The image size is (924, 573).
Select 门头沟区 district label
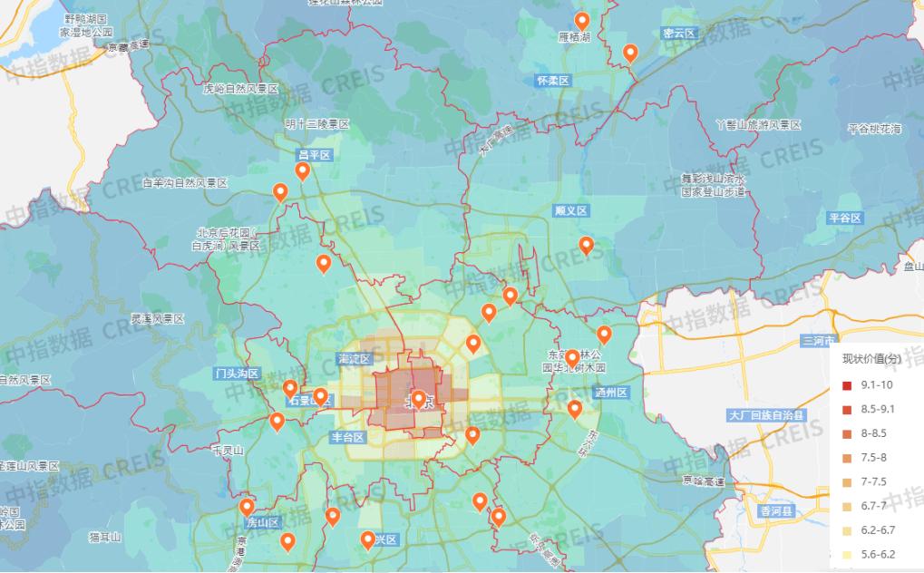237,374
